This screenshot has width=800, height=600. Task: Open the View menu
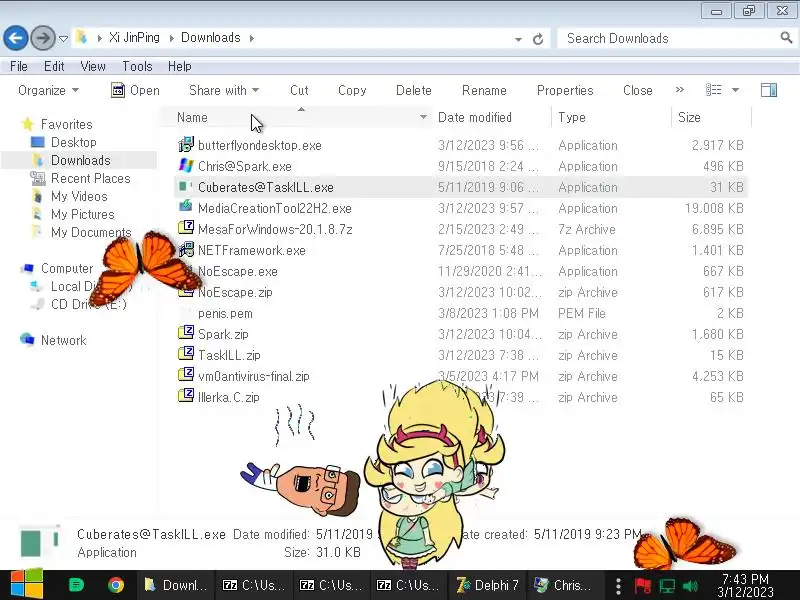point(93,66)
